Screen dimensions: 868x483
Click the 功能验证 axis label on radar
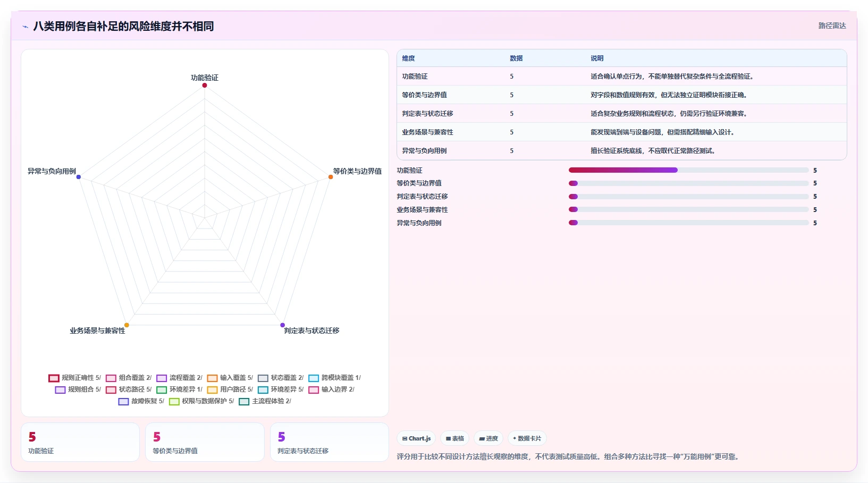click(x=205, y=78)
